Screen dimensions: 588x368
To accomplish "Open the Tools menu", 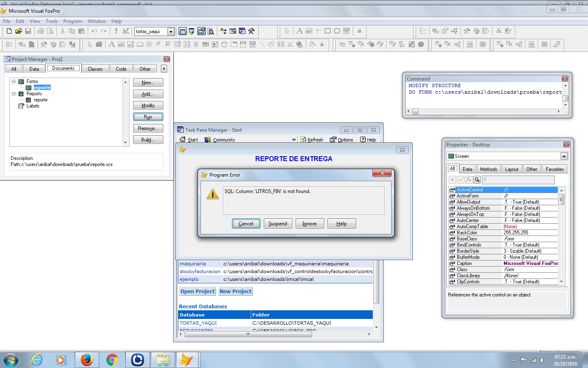I will tap(51, 21).
